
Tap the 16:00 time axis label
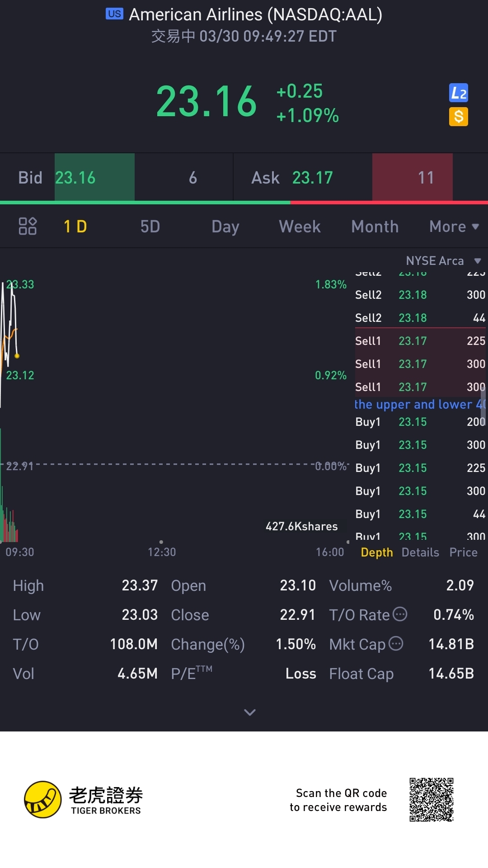330,552
